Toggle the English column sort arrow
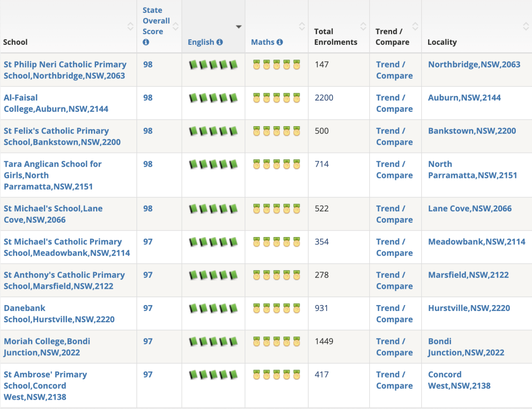The width and height of the screenshot is (532, 409). tap(239, 27)
